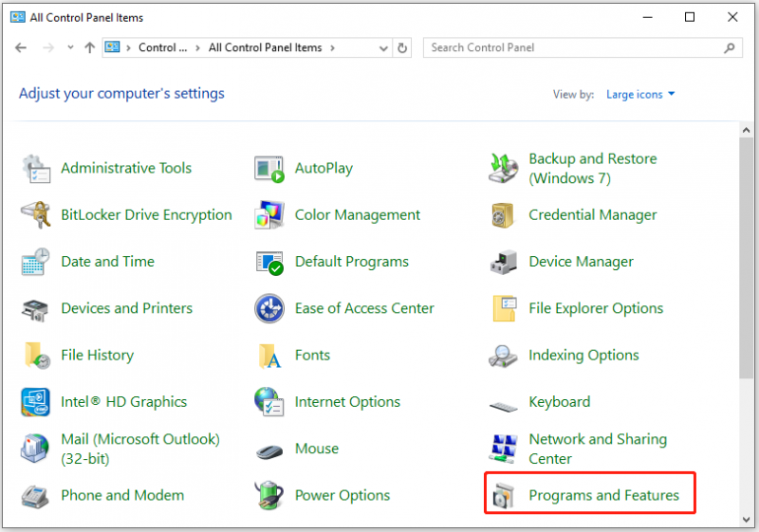
Task: Click the BitLocker Drive Encryption icon
Action: tap(35, 214)
